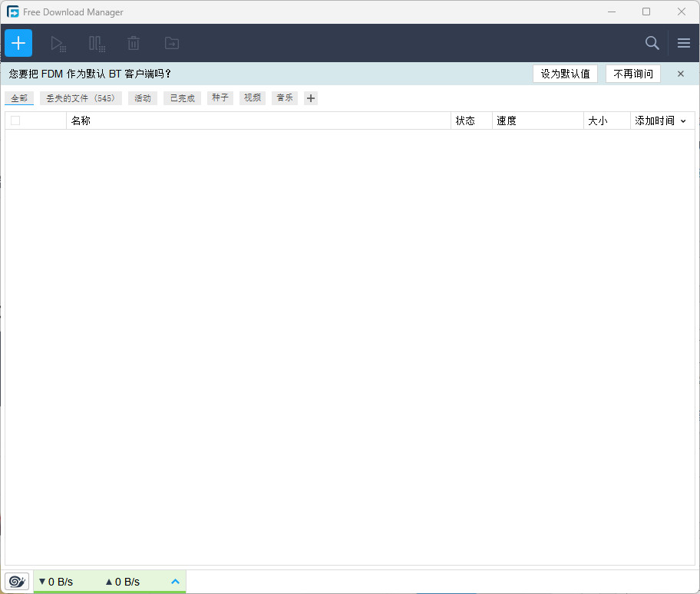Sort by 大小 column header
This screenshot has width=700, height=594.
click(606, 120)
